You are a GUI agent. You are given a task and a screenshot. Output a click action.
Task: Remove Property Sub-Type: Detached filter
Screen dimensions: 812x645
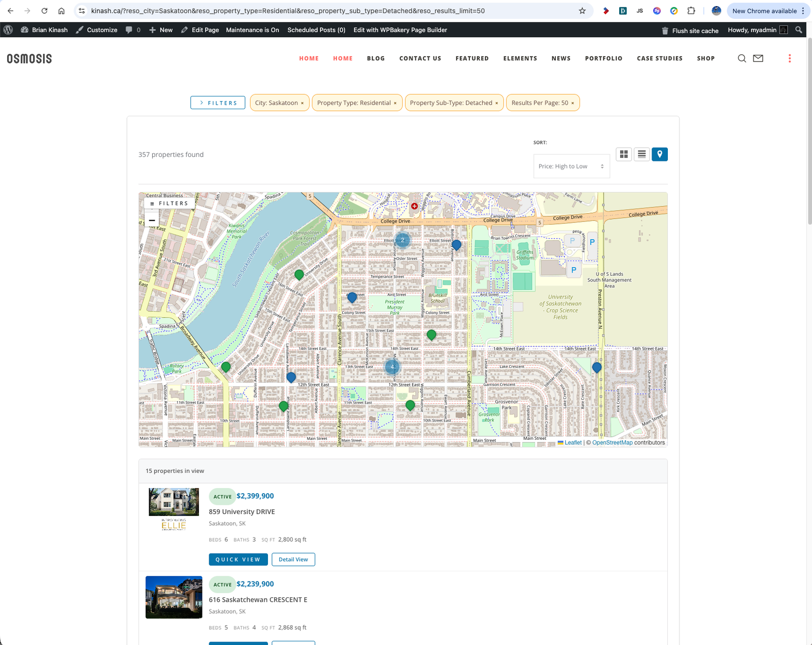pyautogui.click(x=496, y=103)
